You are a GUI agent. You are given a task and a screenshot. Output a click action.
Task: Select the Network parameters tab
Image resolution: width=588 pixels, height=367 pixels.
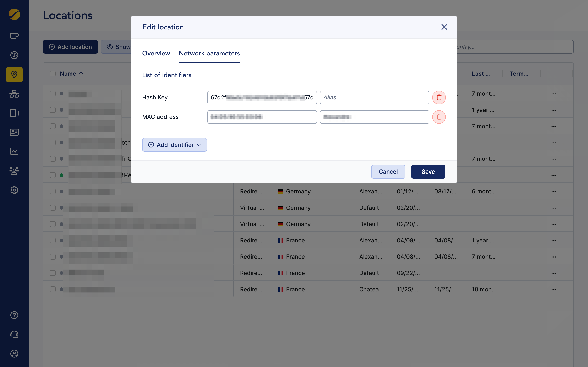pos(209,53)
